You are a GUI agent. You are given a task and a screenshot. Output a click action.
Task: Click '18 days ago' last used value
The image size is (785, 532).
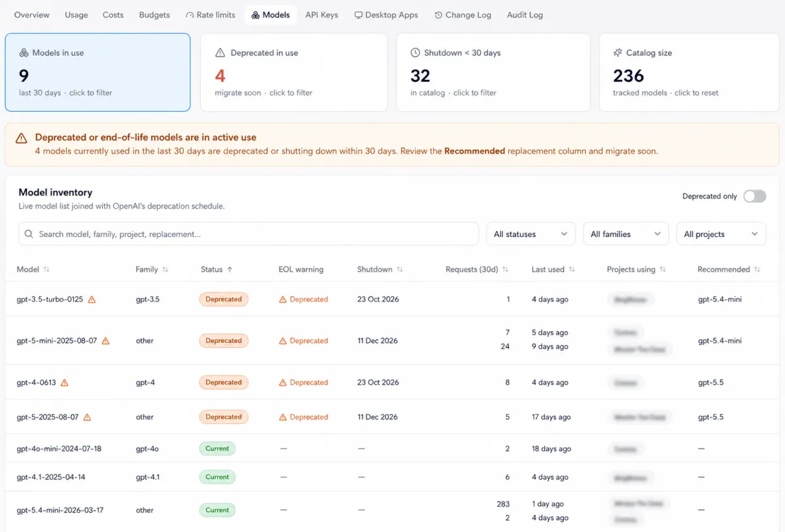click(x=551, y=449)
